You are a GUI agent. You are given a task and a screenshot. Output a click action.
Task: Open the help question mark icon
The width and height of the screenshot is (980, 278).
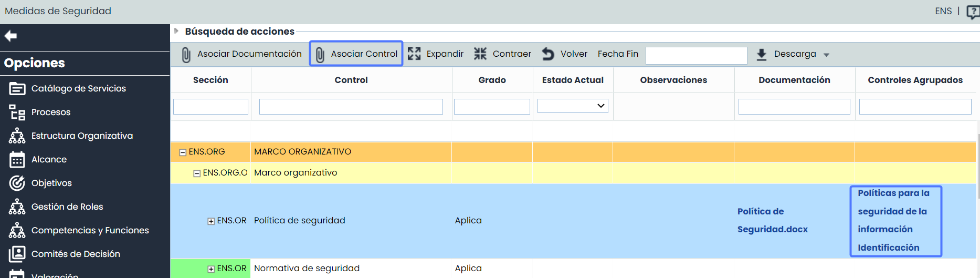[x=973, y=12]
